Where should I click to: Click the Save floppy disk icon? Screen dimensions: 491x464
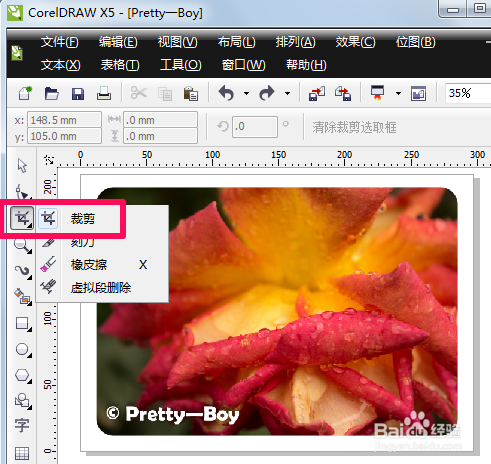pos(78,94)
